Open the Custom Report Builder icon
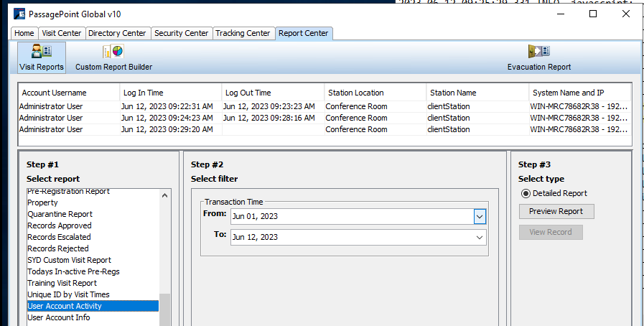This screenshot has width=644, height=326. [113, 57]
